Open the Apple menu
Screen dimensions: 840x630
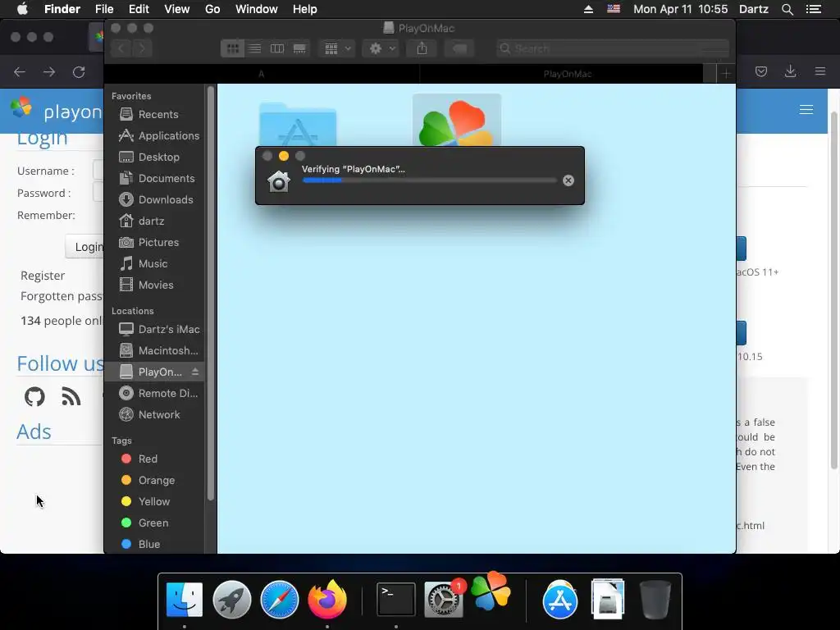[x=22, y=9]
